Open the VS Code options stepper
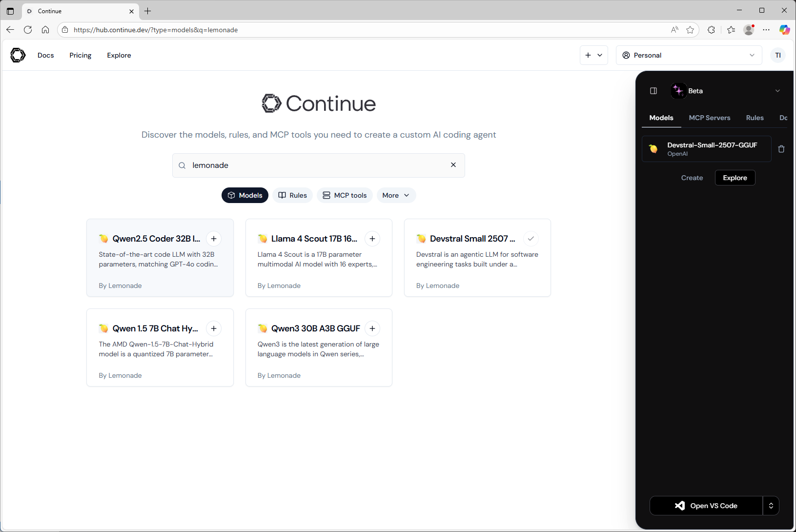 (x=771, y=506)
